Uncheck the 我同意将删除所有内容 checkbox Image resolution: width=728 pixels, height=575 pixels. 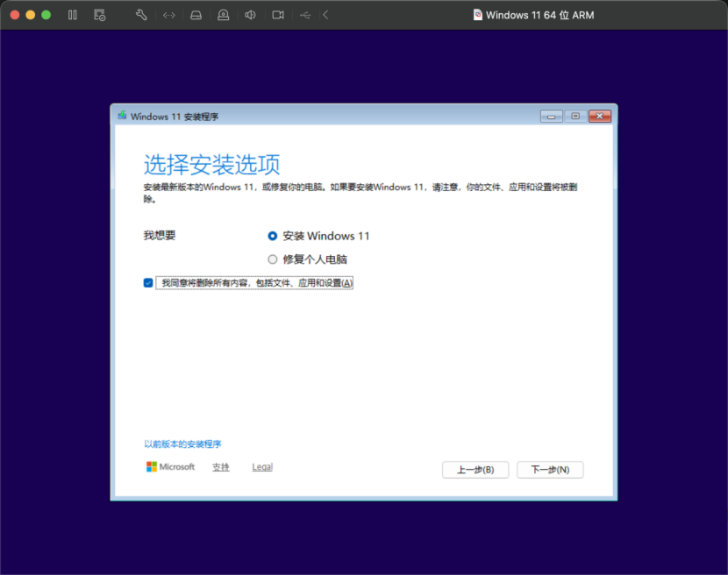(x=148, y=282)
